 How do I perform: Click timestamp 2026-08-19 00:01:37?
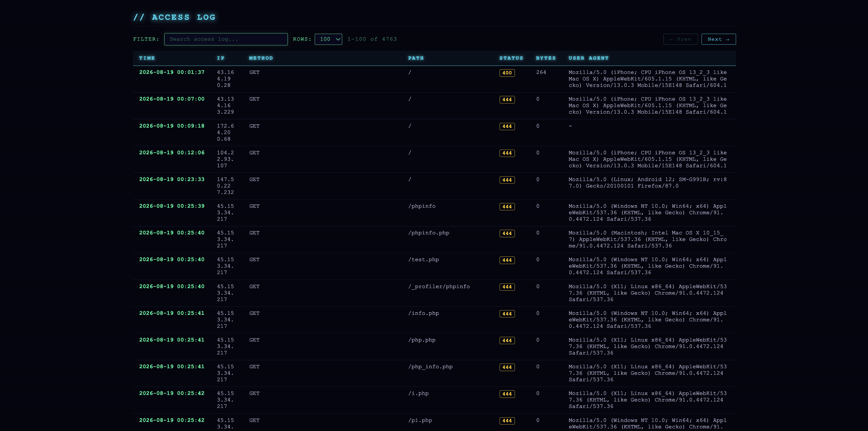click(172, 72)
